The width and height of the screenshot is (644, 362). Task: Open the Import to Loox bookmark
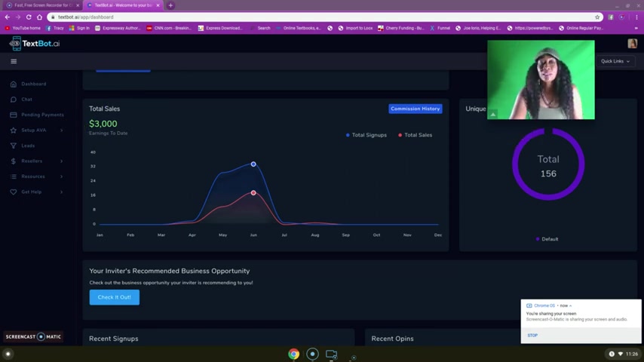pyautogui.click(x=355, y=29)
